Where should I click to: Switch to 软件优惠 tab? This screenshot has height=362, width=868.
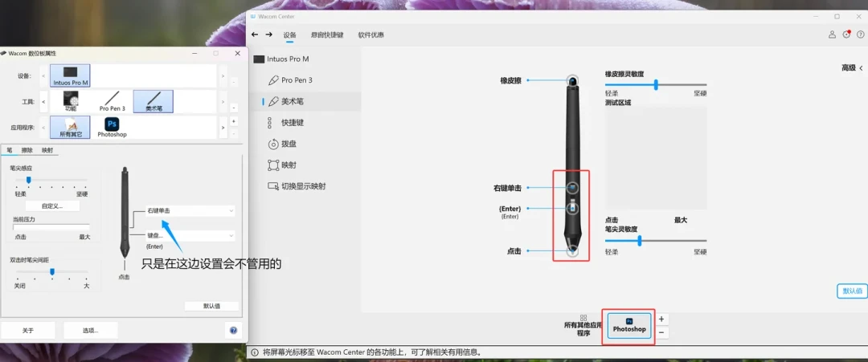click(x=371, y=35)
